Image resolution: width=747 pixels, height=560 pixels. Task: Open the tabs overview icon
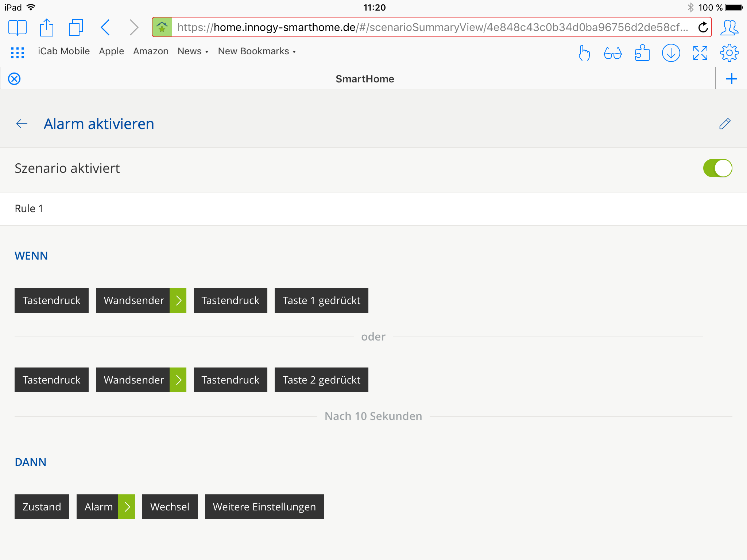pos(76,28)
